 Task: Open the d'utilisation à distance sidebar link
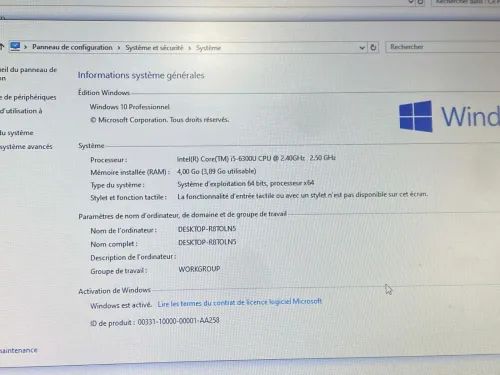(x=21, y=111)
